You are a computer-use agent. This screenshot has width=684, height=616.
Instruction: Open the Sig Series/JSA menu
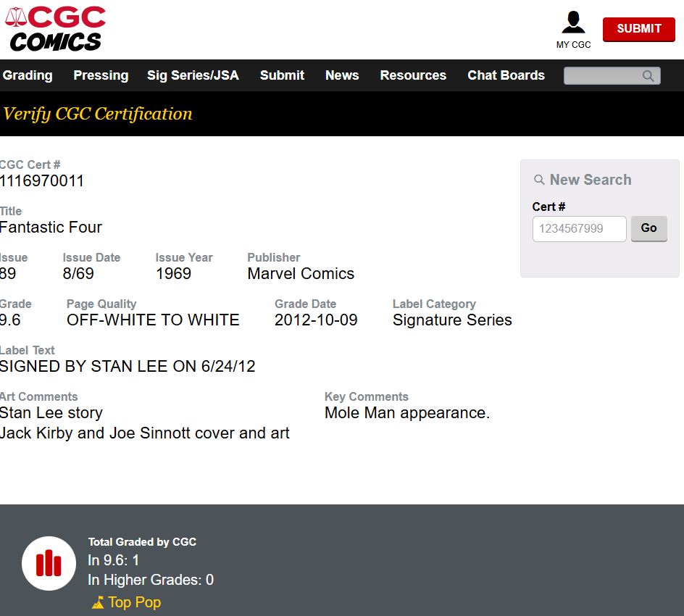[193, 75]
